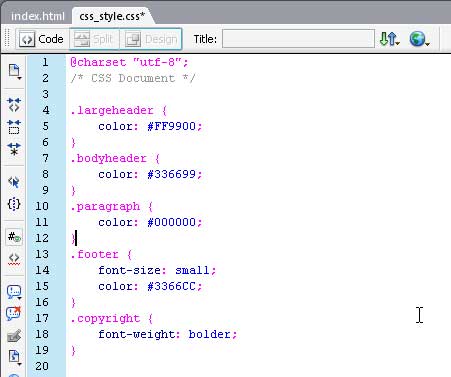Click the #336699 color value
451x377 pixels.
(171, 174)
